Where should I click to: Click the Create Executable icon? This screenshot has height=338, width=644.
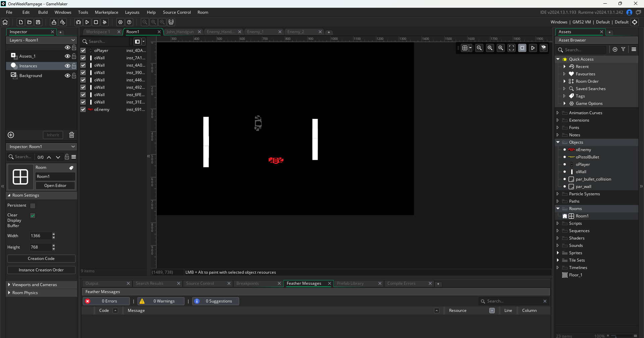tap(54, 22)
